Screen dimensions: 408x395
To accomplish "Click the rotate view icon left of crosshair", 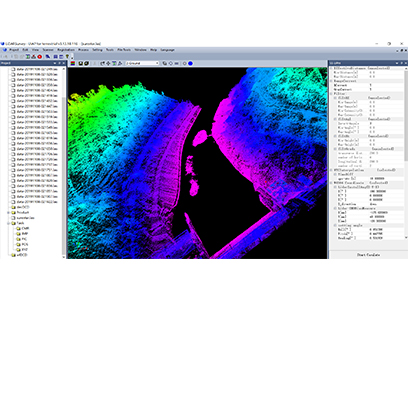I will coord(103,63).
